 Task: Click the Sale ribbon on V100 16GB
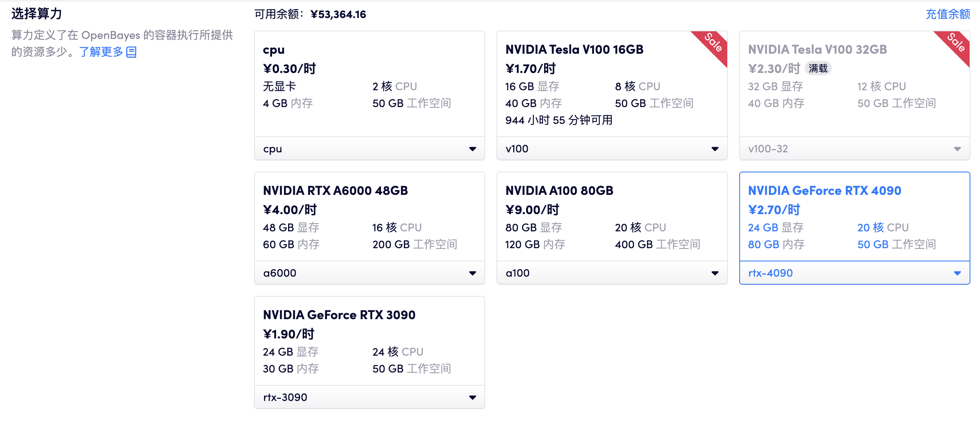[x=713, y=43]
